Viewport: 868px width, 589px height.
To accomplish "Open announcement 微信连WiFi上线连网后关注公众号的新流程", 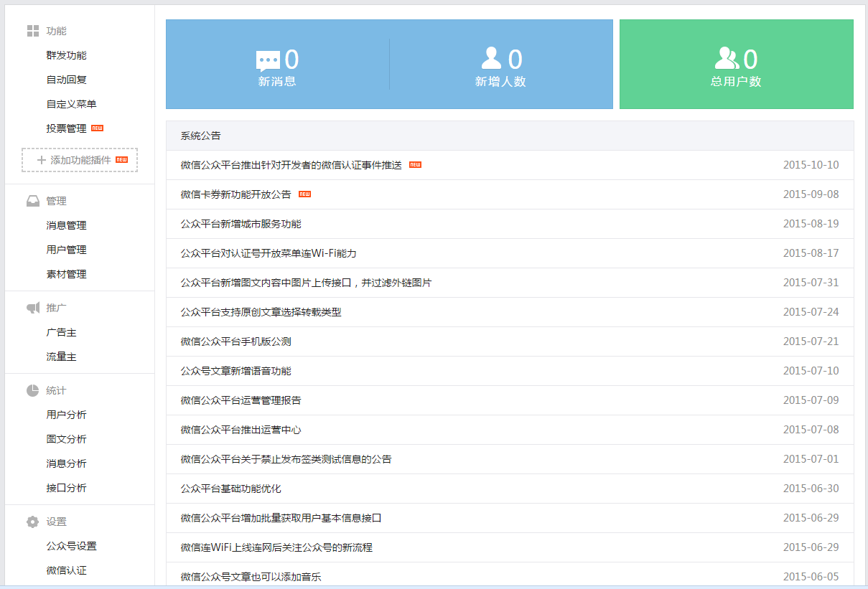I will 276,547.
